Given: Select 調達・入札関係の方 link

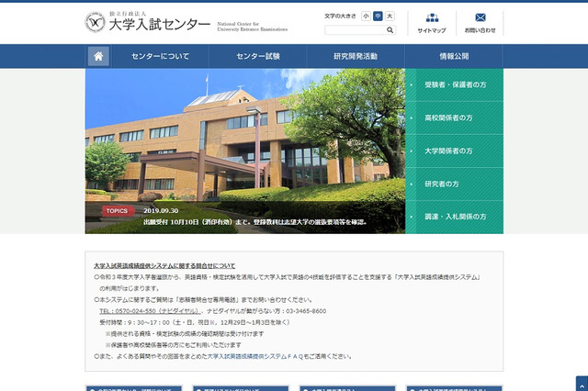Looking at the screenshot, I should pos(454,217).
